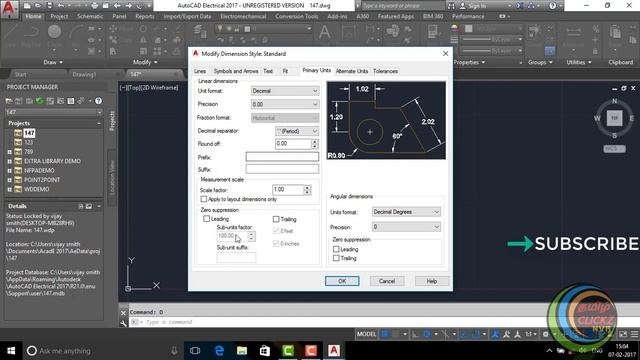Click the AutoCAD icon in the taskbar
The height and width of the screenshot is (360, 640).
click(333, 351)
